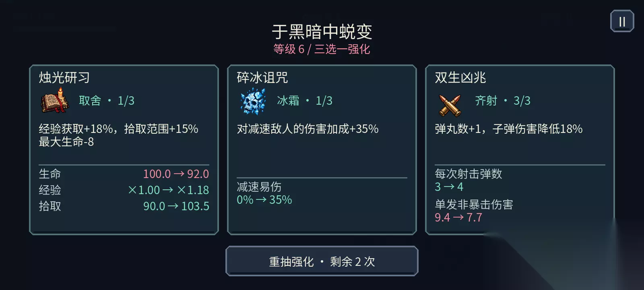644x290 pixels.
Task: Click the frozen skull icon
Action: (x=253, y=101)
